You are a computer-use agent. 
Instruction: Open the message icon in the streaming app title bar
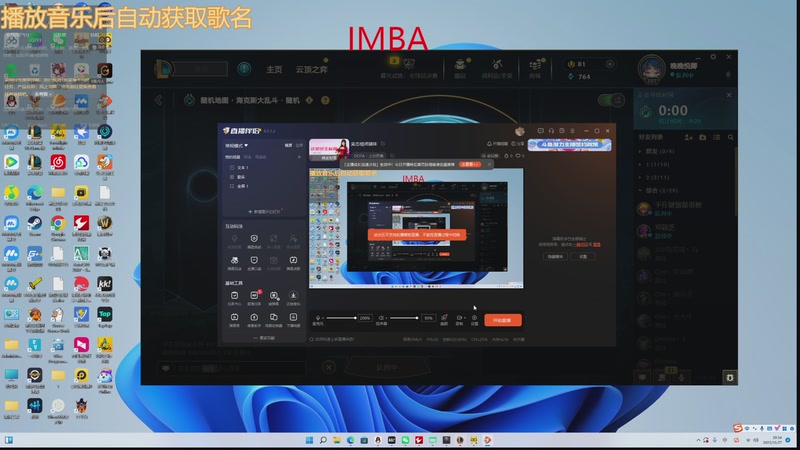540,131
